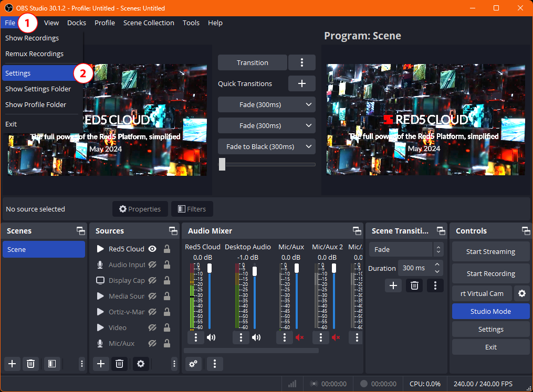
Task: Increase transition duration with the up arrow
Action: (x=437, y=264)
